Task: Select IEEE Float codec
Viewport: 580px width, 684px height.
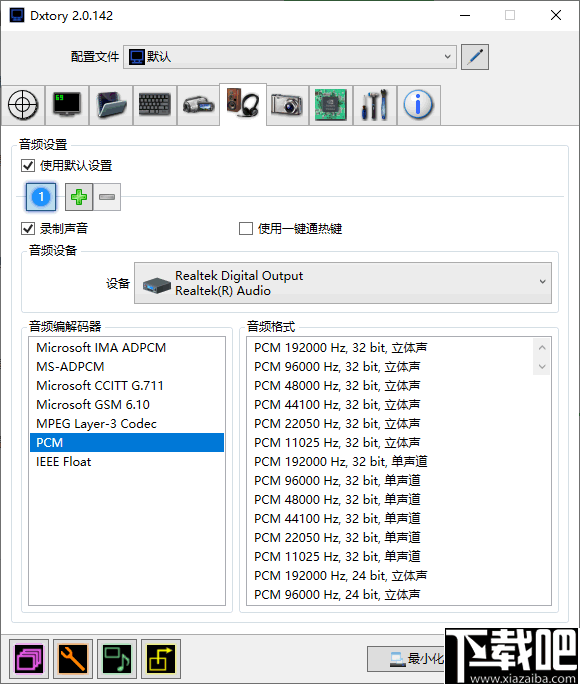Action: (x=127, y=462)
